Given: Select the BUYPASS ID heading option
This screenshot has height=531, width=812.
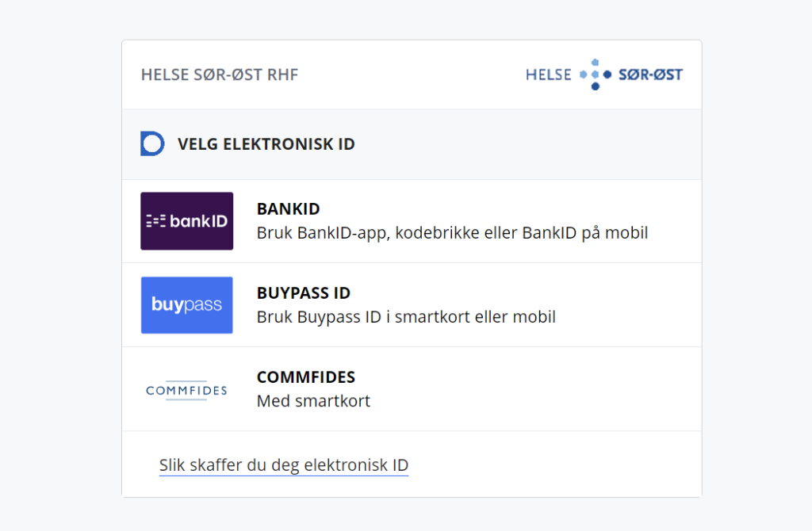Looking at the screenshot, I should [x=304, y=293].
